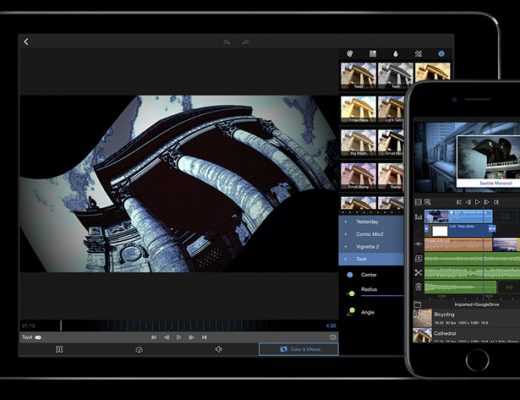Click the 4:00 duration readout

331,326
